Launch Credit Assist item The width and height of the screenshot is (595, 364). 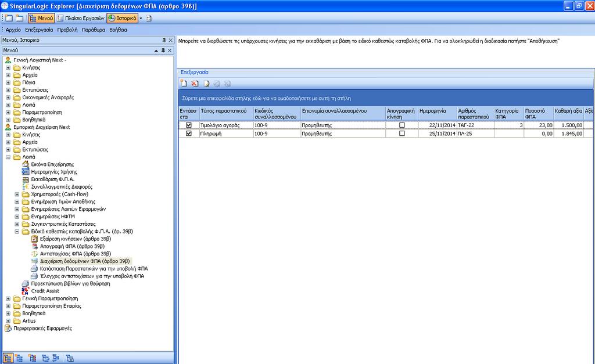[45, 291]
